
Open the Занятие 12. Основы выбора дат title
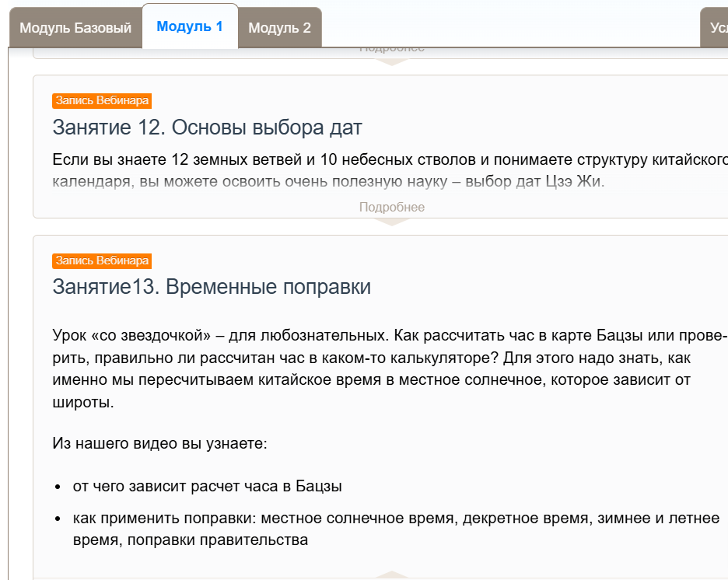tap(207, 128)
